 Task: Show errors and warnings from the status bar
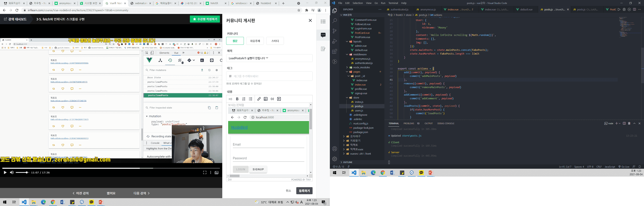pos(338,167)
